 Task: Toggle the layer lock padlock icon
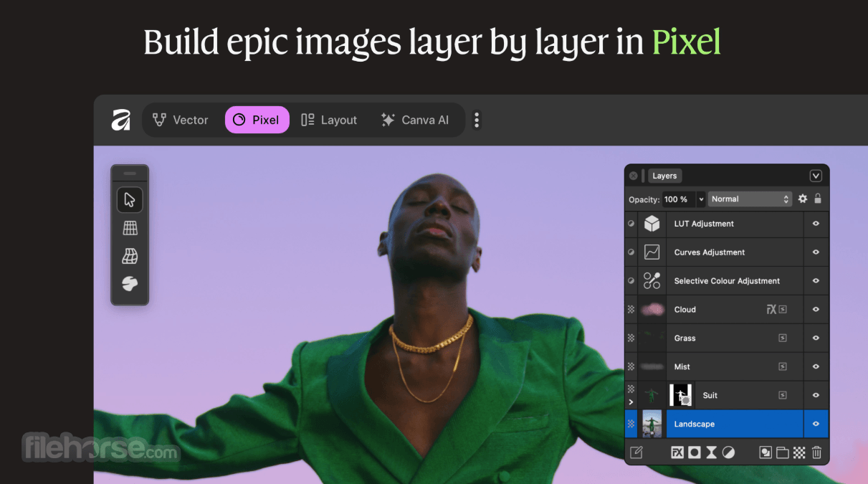click(x=818, y=199)
